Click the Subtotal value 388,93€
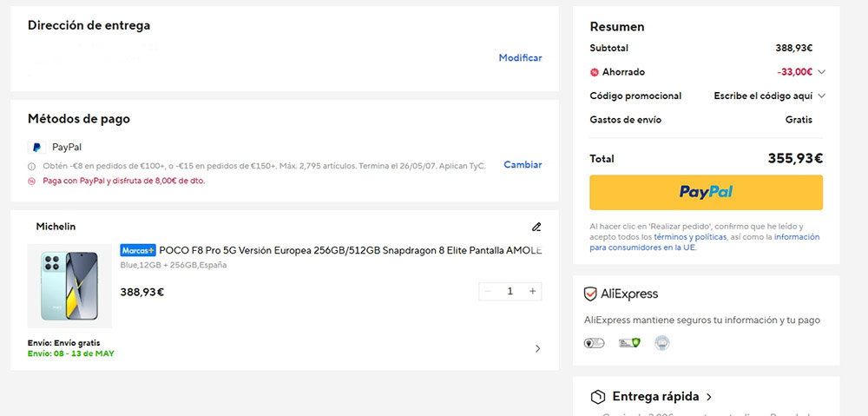The image size is (868, 416). (794, 48)
